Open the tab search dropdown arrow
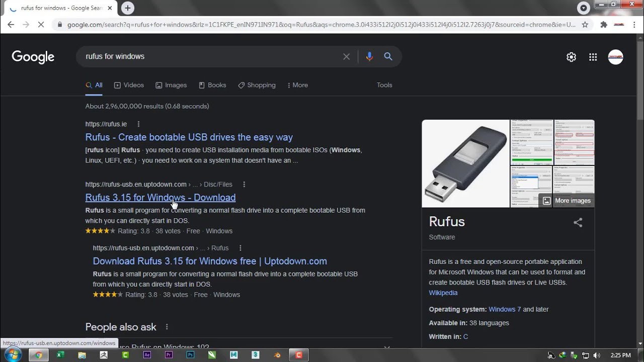The image size is (644, 362). 584,8
